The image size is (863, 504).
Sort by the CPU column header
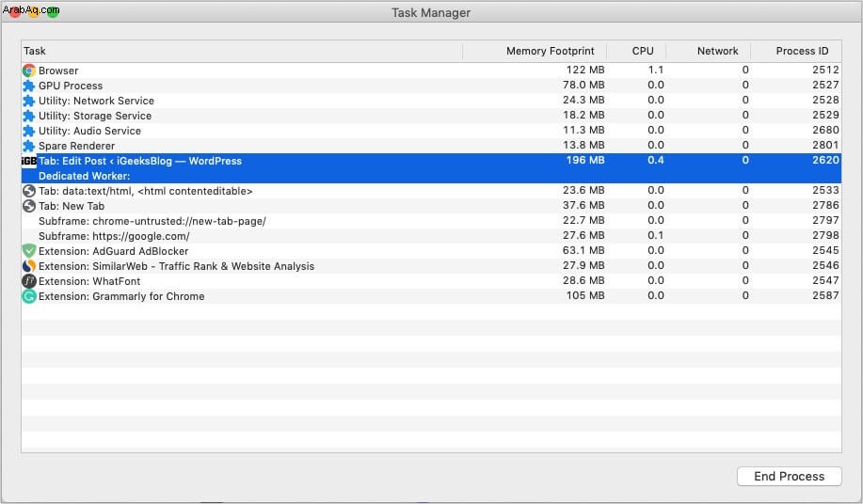click(x=636, y=51)
